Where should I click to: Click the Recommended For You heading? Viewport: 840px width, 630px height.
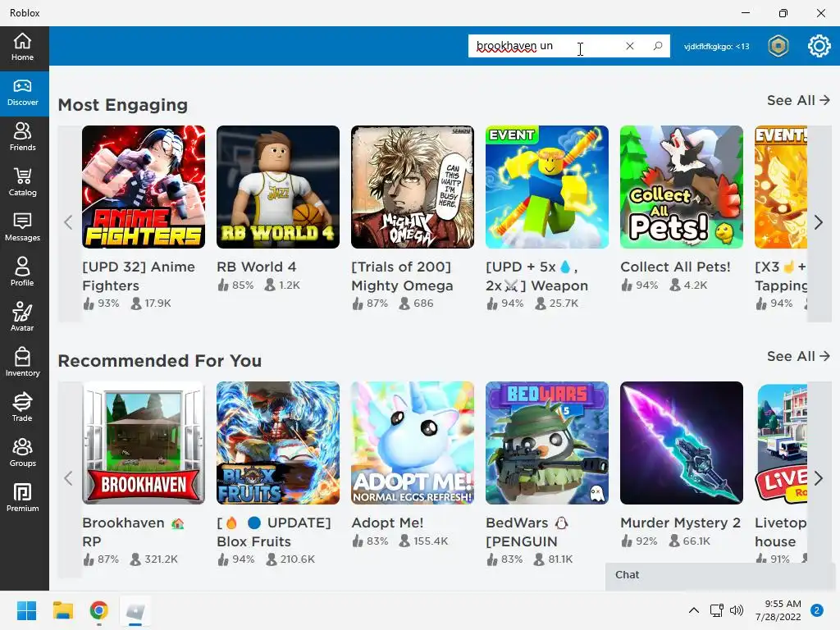(160, 361)
